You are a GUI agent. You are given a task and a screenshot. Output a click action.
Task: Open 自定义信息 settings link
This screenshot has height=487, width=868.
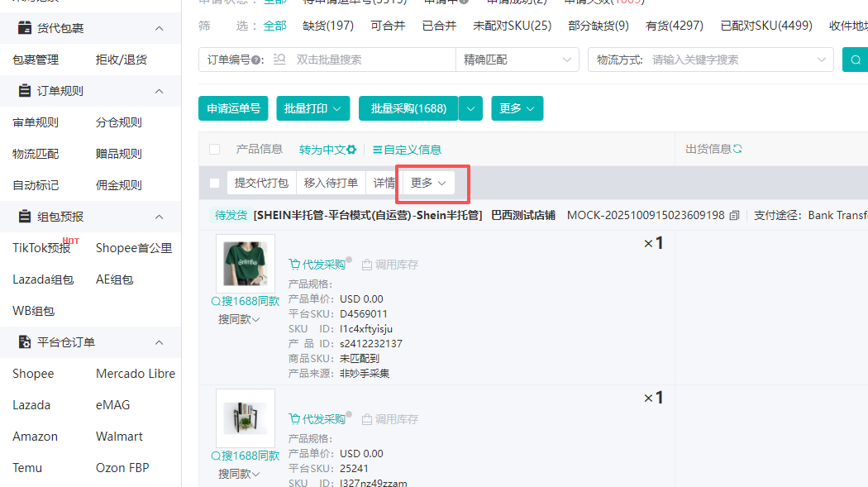(408, 150)
